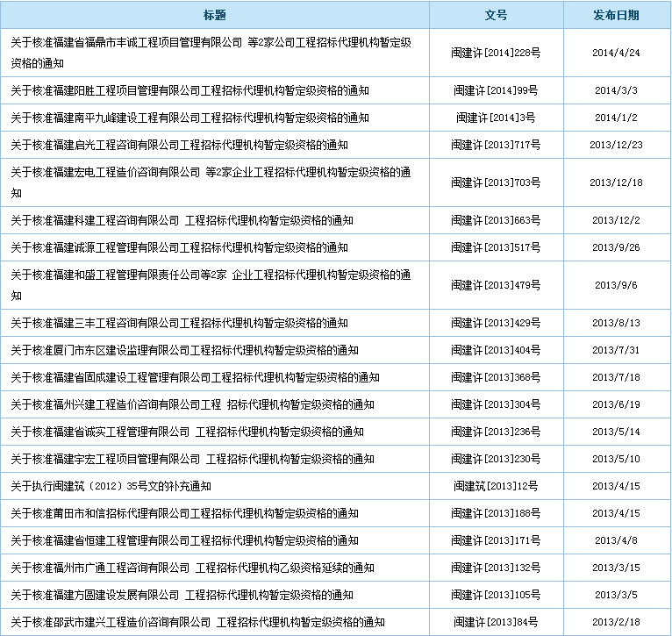Image resolution: width=672 pixels, height=636 pixels.
Task: Click the 文号 column header
Action: point(496,15)
